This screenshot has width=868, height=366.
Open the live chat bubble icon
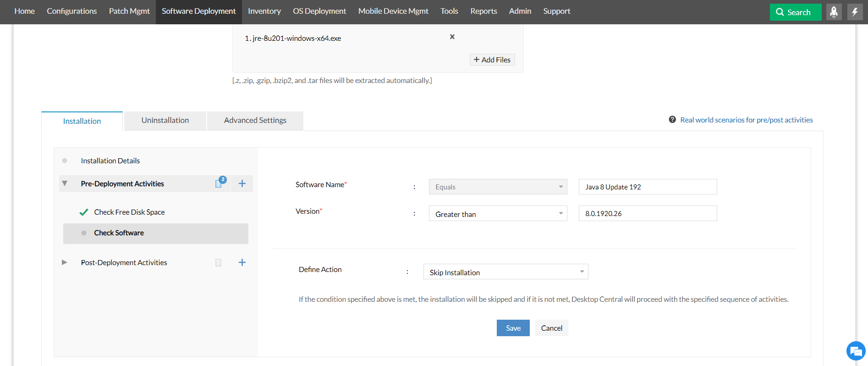point(855,351)
